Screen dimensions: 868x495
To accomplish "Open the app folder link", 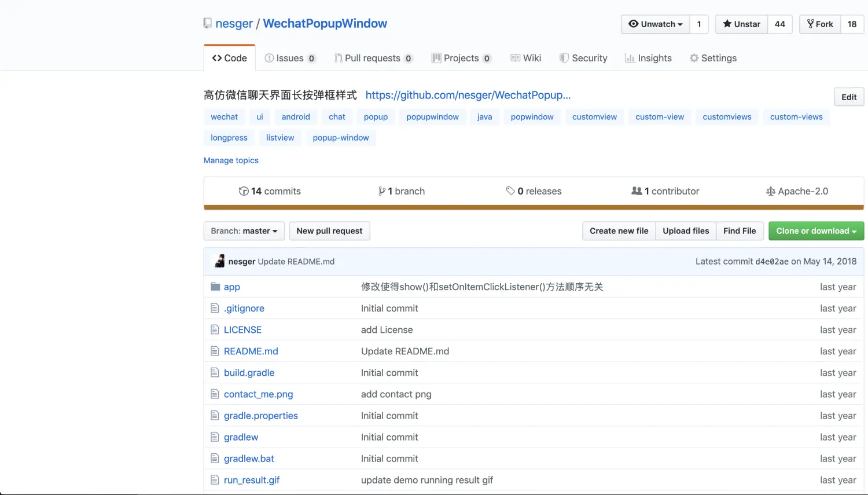I will [232, 287].
